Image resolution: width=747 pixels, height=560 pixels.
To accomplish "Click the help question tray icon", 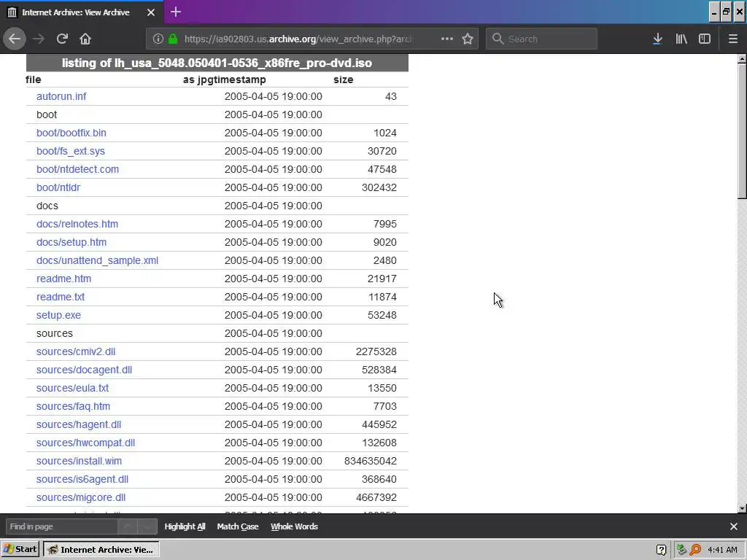I will (x=661, y=550).
